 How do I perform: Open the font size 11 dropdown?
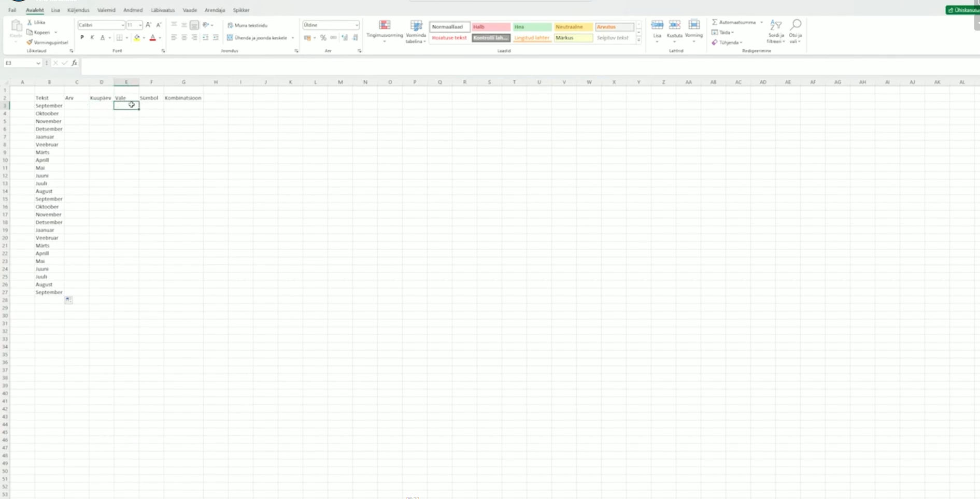click(140, 25)
